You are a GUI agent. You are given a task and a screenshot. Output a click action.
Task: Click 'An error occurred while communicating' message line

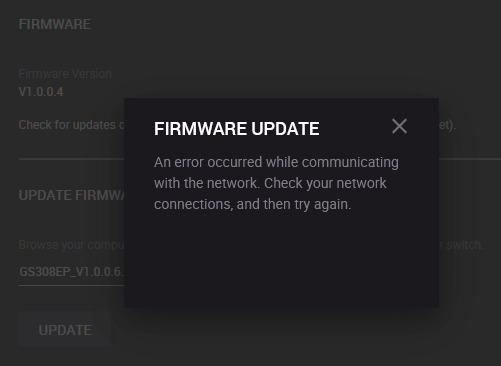tap(276, 163)
